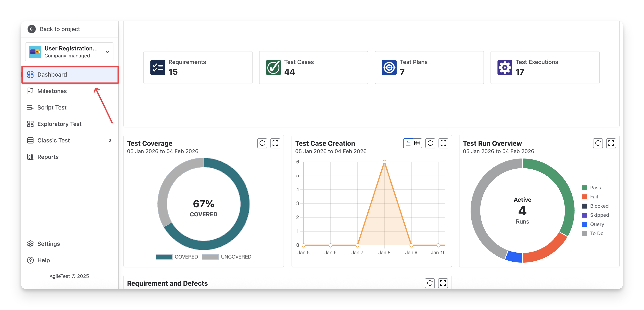Switch Test Case Creation to chart view
This screenshot has width=644, height=310.
[x=408, y=143]
